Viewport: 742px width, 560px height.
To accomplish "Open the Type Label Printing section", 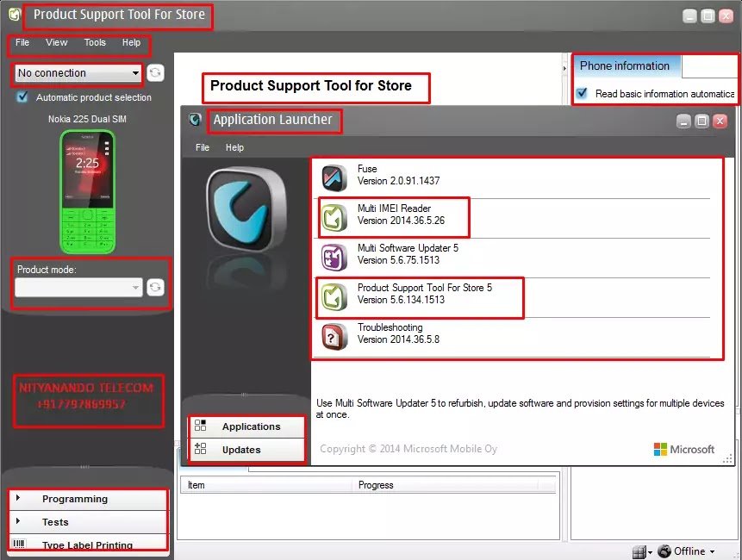I will coord(88,543).
